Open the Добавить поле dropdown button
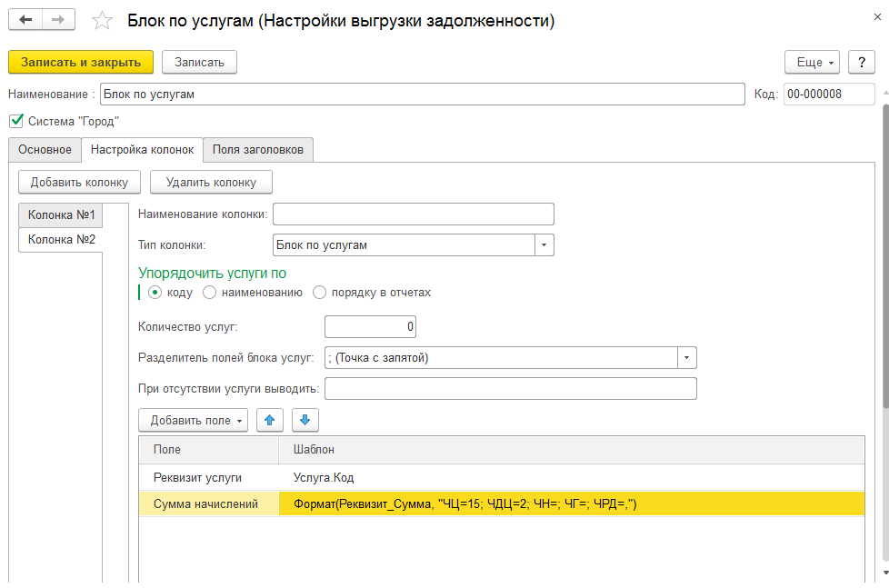 pyautogui.click(x=193, y=420)
